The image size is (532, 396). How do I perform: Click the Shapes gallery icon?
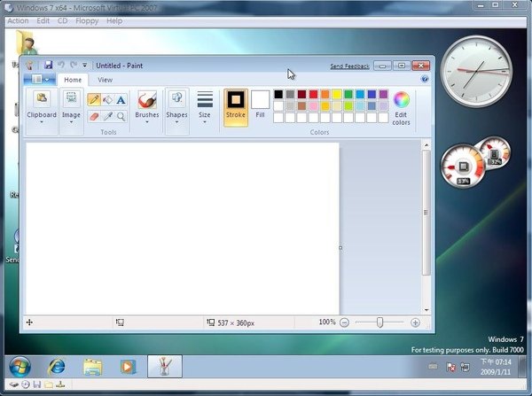pyautogui.click(x=176, y=98)
